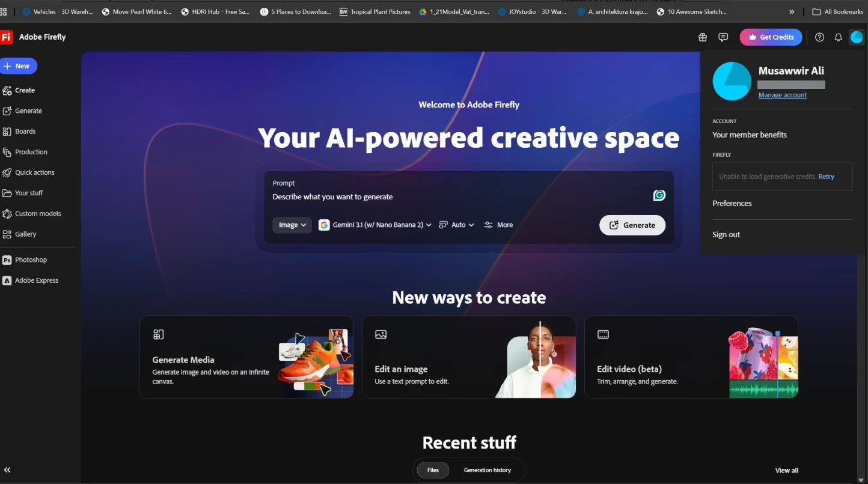
Task: Open the 5 Places to Download bookmark
Action: (x=296, y=11)
